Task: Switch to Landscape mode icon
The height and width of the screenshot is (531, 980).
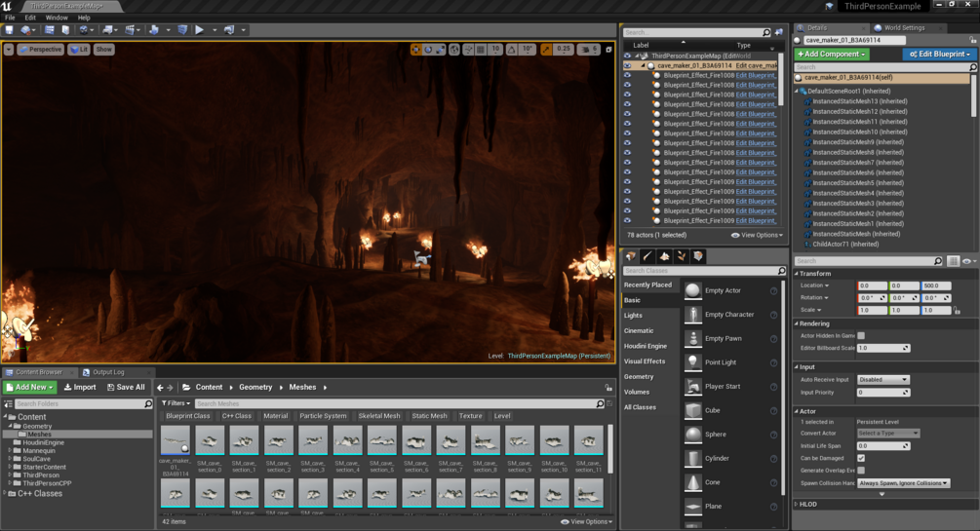Action: coord(664,256)
